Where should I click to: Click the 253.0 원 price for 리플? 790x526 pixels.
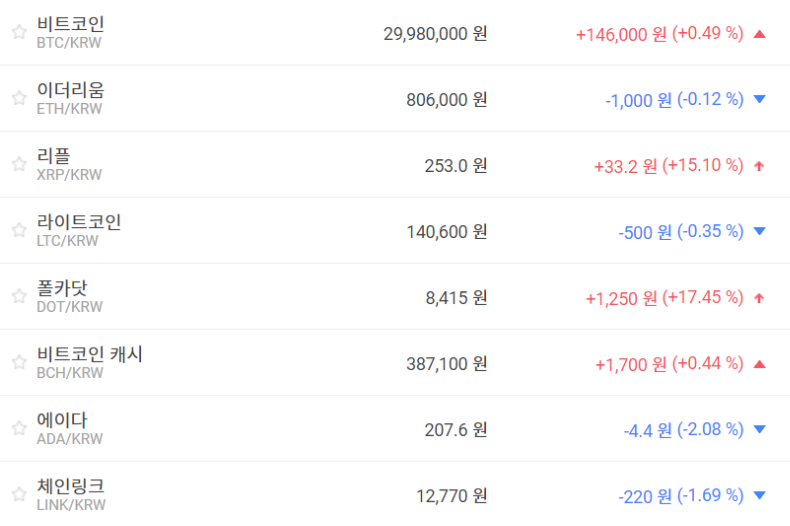pyautogui.click(x=456, y=165)
